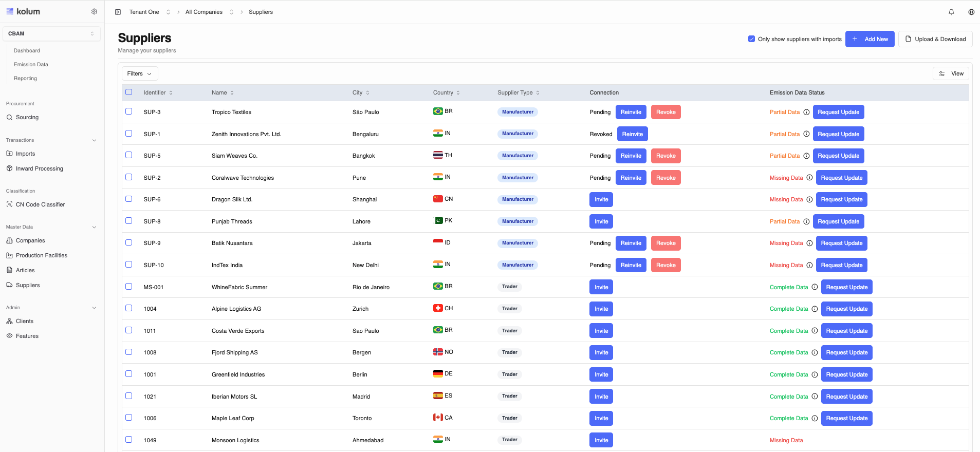This screenshot has width=980, height=452.
Task: Select the SUP-3 row checkbox
Action: [x=128, y=111]
